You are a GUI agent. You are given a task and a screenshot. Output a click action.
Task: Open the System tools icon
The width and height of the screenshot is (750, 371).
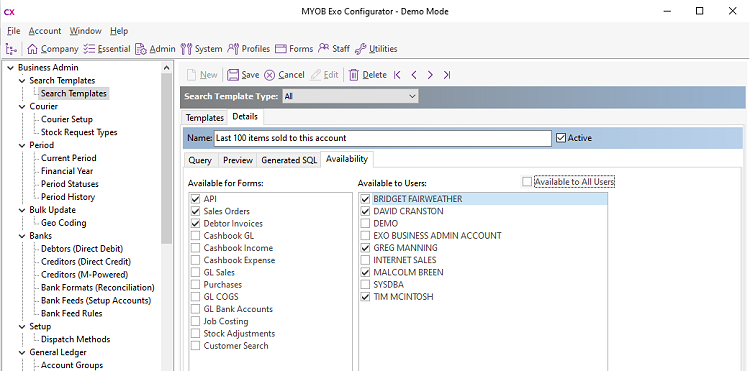(186, 49)
